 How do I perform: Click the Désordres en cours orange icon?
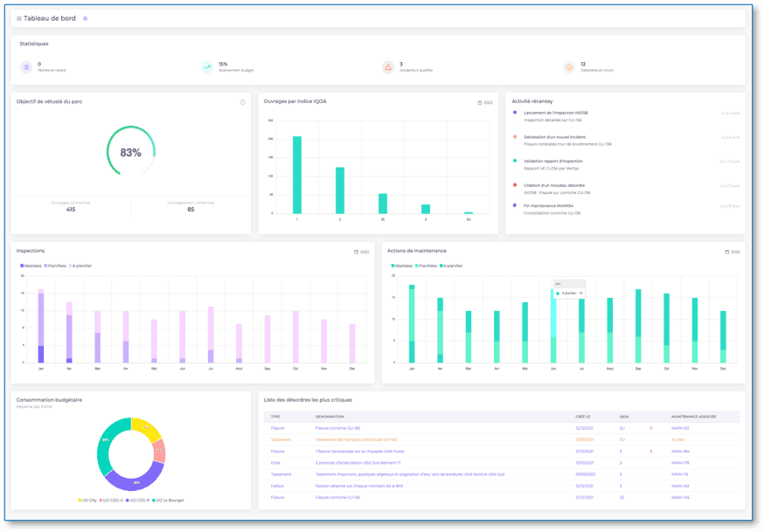pyautogui.click(x=569, y=66)
